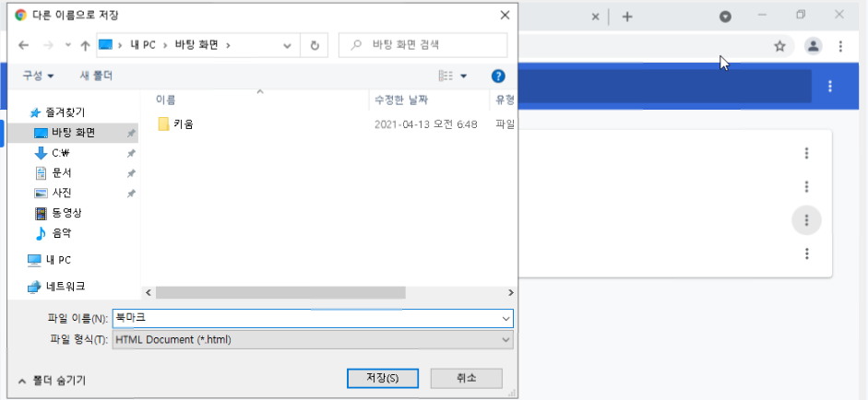868x400 pixels.
Task: Collapse with 폴더 숨기기
Action: tap(52, 380)
